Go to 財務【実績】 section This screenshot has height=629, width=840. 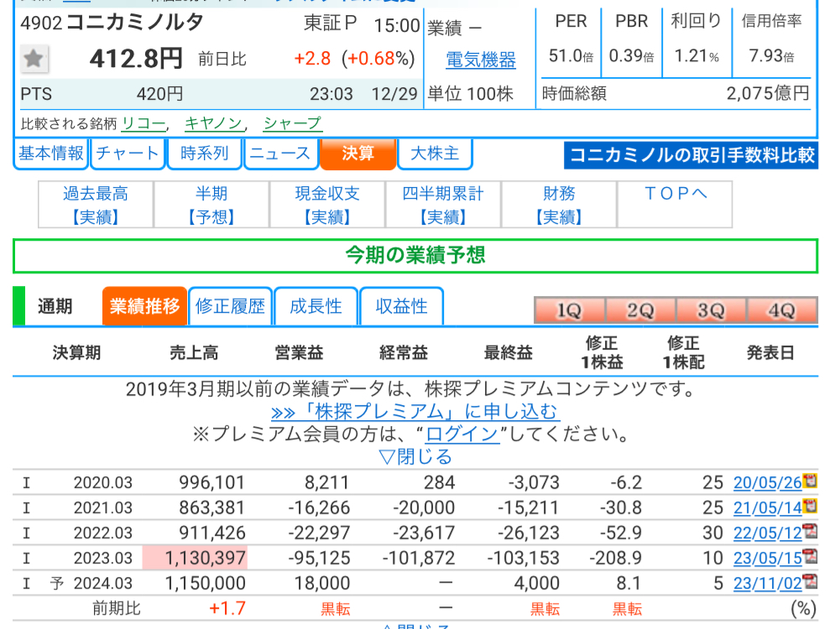tap(559, 205)
